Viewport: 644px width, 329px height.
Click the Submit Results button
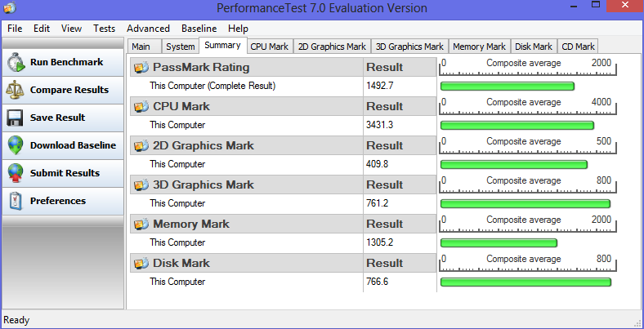[63, 173]
